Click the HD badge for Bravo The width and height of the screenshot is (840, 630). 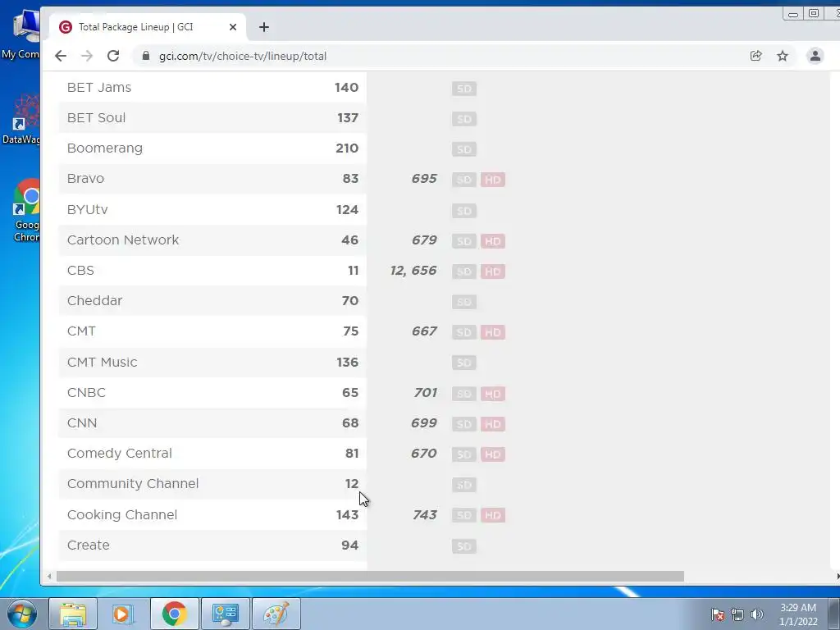coord(493,180)
